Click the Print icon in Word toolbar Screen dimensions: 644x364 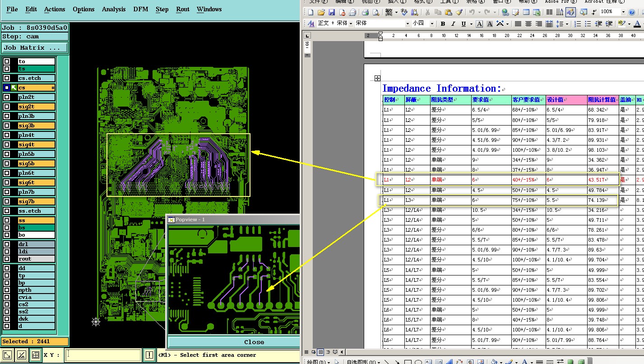coord(366,12)
